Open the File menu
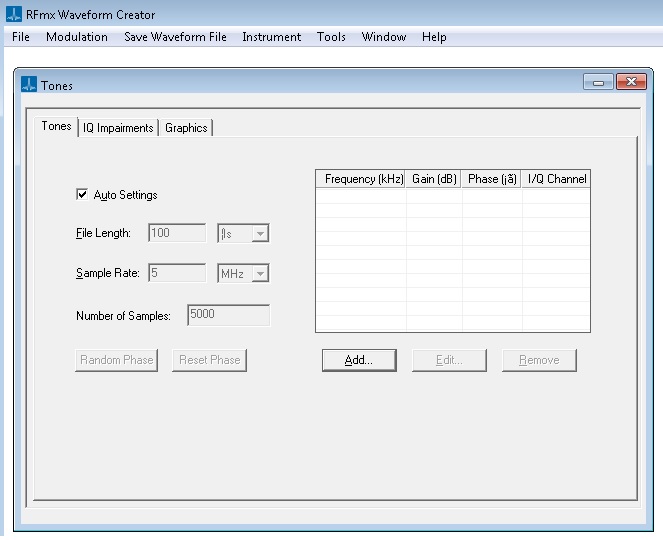The height and width of the screenshot is (540, 663). [21, 37]
